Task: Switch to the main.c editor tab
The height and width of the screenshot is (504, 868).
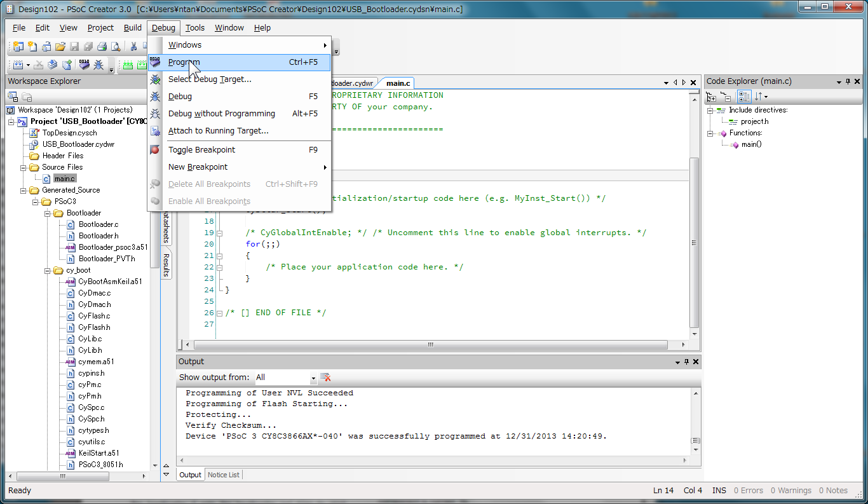Action: 398,83
